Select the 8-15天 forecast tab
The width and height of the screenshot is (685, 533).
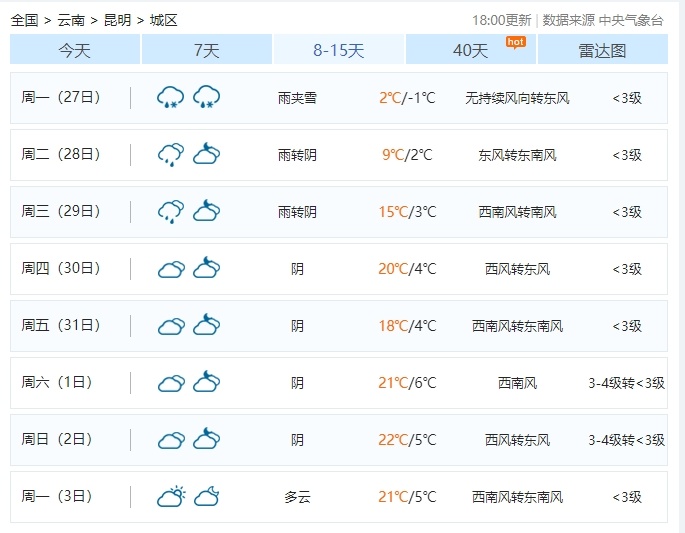(339, 50)
